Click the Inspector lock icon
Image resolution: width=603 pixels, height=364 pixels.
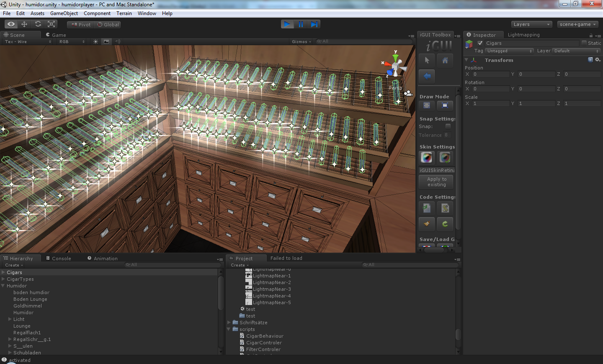point(591,36)
